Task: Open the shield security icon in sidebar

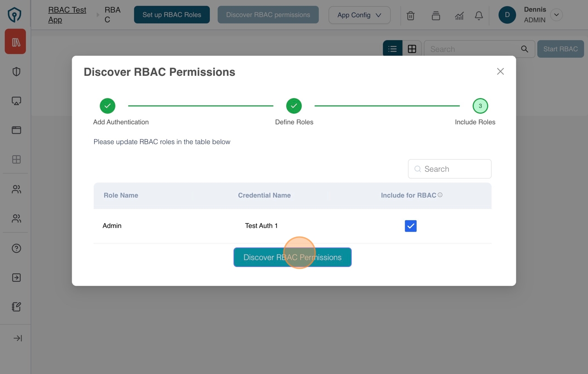Action: click(x=15, y=72)
